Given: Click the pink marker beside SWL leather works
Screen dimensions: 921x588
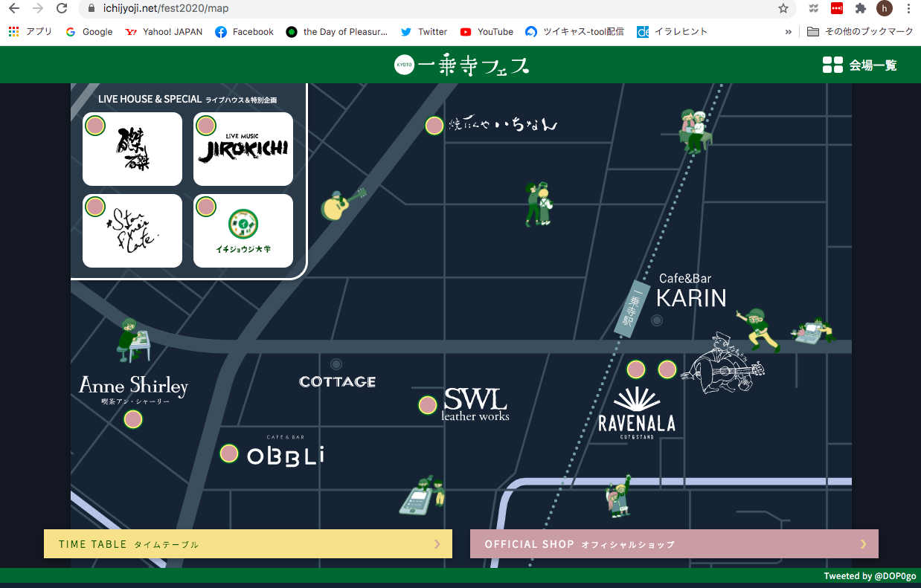Looking at the screenshot, I should [x=428, y=405].
